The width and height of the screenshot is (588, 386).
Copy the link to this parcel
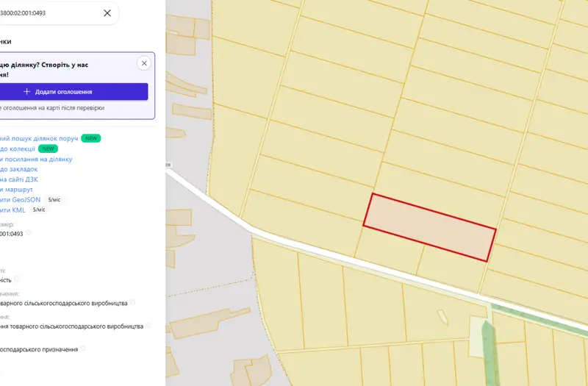[36, 159]
